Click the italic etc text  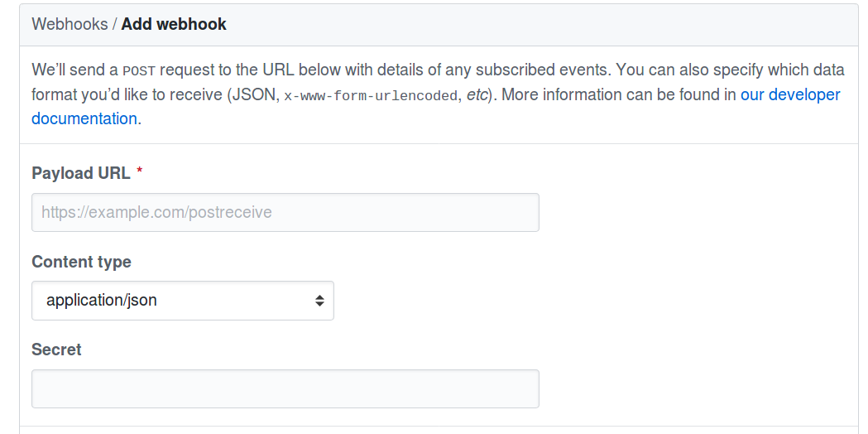click(477, 94)
